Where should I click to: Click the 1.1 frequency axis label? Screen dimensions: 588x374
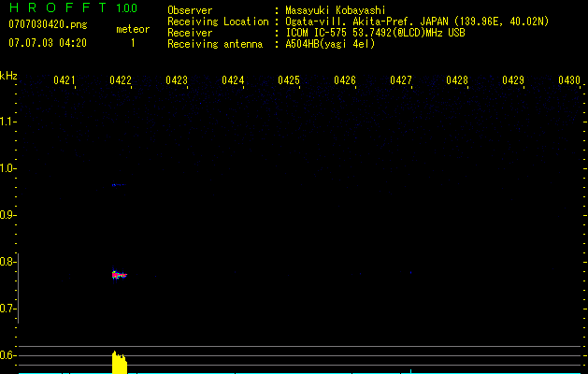7,122
